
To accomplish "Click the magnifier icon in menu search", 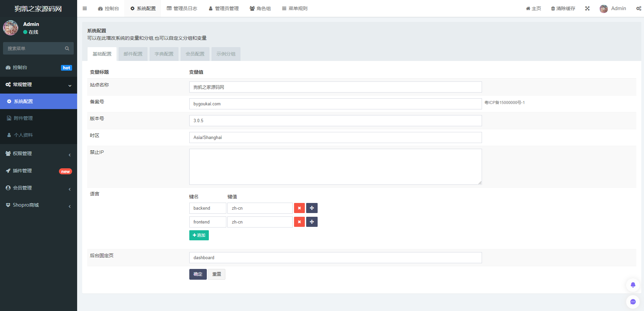I will pos(67,48).
